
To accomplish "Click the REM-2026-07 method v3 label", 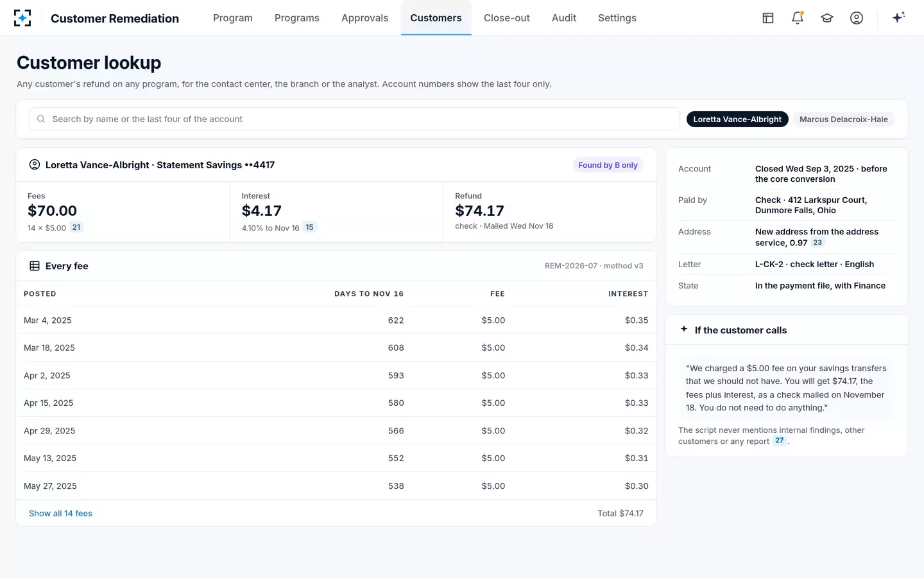I will (594, 266).
